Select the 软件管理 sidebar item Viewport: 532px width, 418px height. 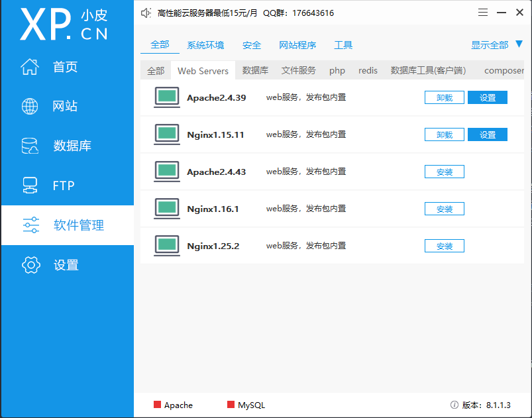(x=68, y=225)
